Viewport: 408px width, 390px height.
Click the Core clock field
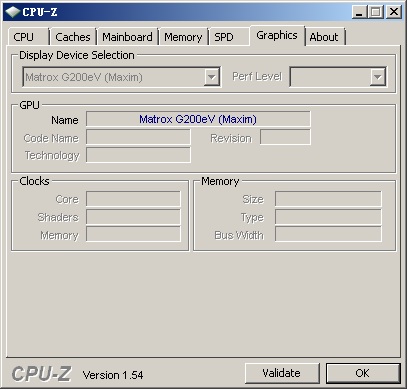point(133,199)
